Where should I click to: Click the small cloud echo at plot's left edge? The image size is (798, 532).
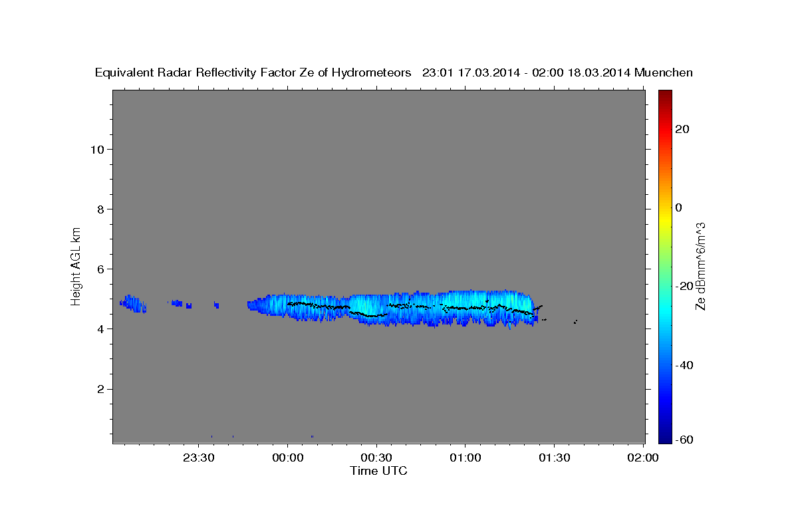tap(132, 304)
